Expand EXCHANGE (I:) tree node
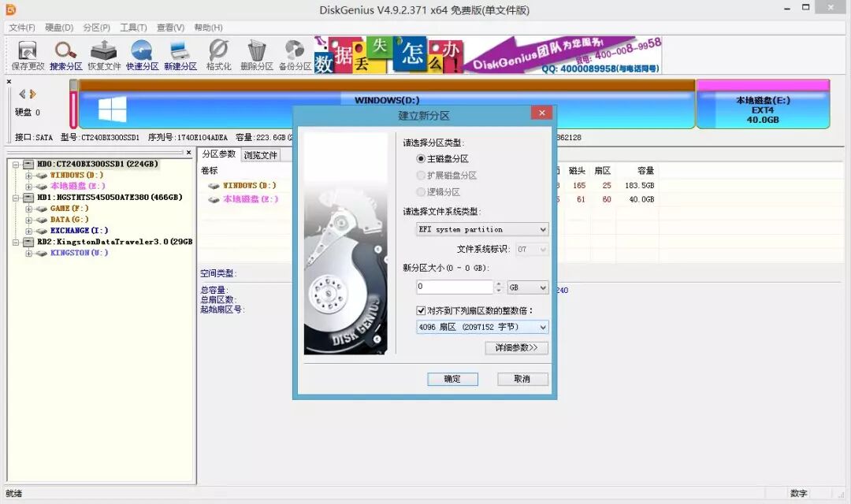The width and height of the screenshot is (851, 504). pos(29,231)
